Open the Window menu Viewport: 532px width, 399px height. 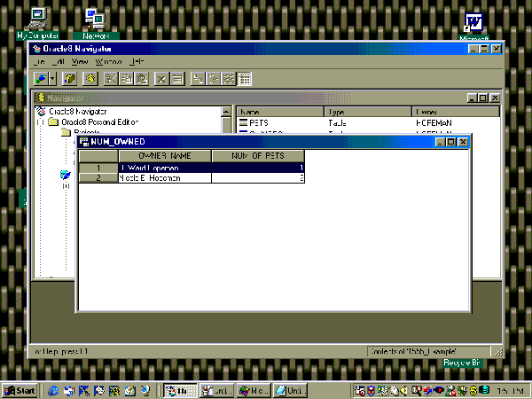108,61
